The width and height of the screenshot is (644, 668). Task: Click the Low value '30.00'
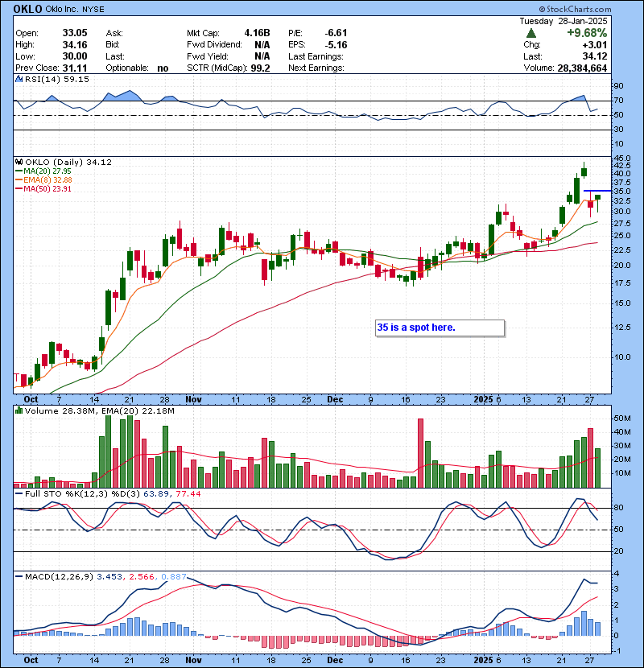coord(75,56)
